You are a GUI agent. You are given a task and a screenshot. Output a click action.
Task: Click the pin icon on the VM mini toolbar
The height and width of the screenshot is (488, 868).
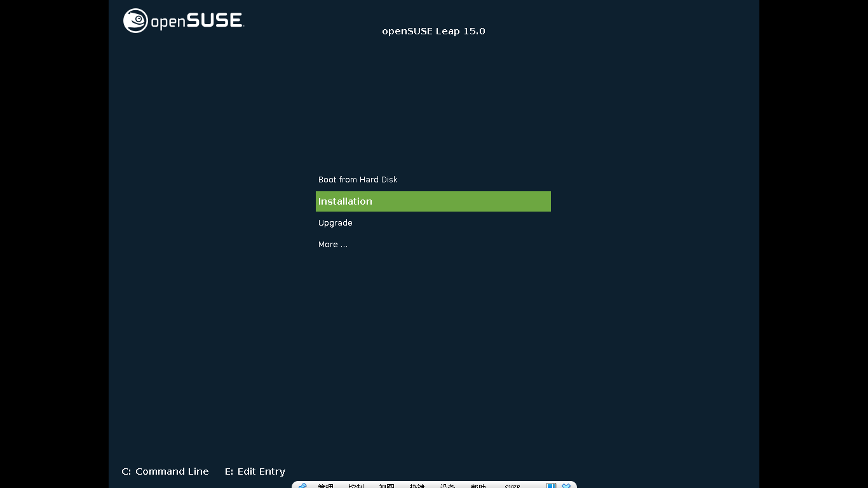tap(302, 486)
